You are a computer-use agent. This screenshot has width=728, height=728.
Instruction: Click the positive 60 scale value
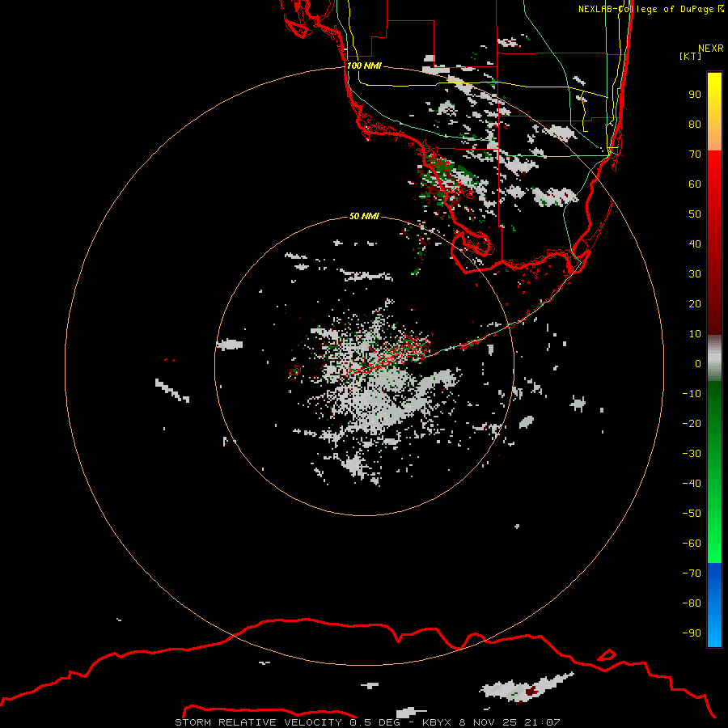[695, 184]
